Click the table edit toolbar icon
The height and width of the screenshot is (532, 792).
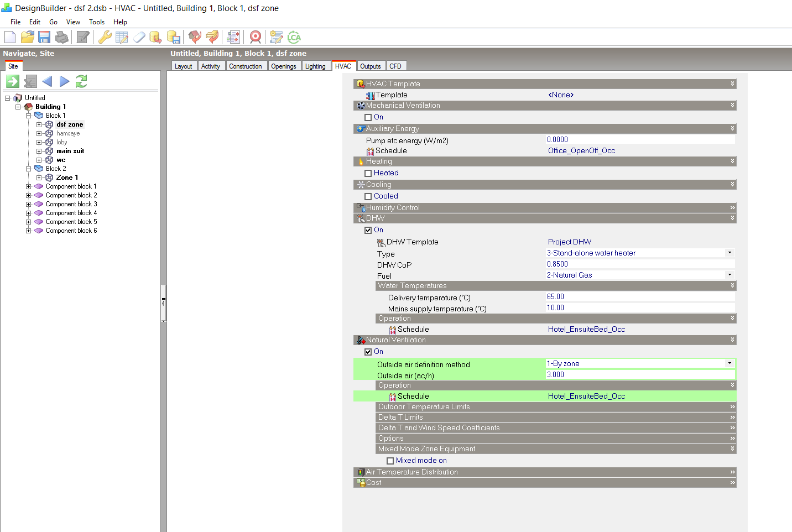pos(122,37)
